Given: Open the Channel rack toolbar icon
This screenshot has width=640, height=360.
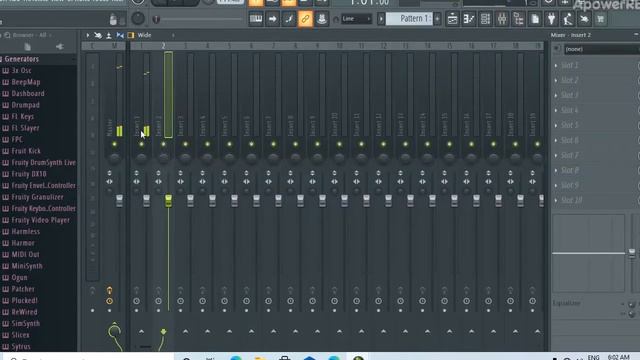Looking at the screenshot, I should 485,19.
